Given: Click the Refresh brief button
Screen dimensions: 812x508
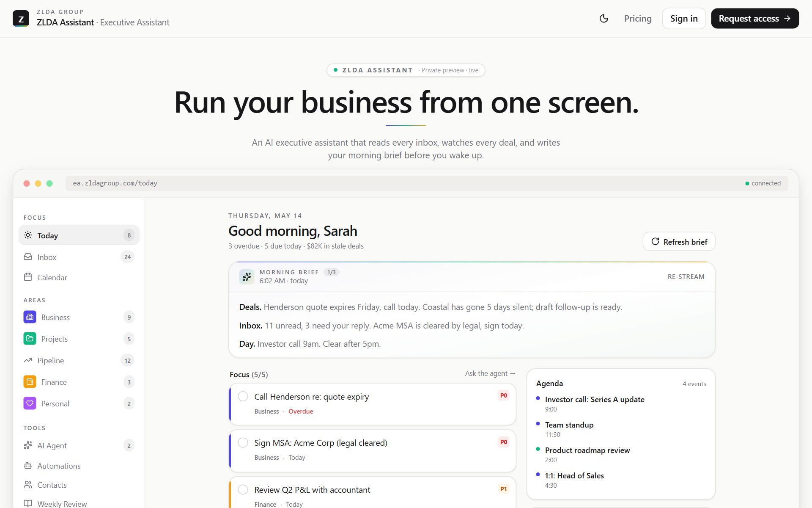Looking at the screenshot, I should click(679, 241).
